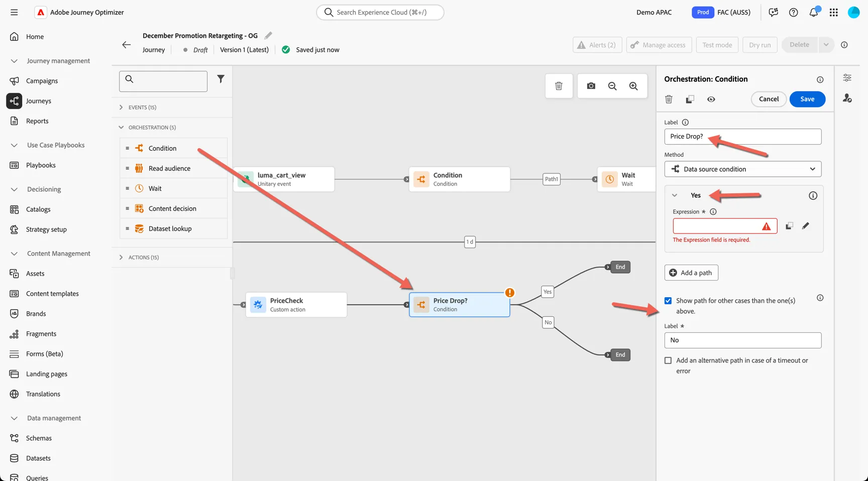Select the Dataset lookup palette item

coord(173,228)
